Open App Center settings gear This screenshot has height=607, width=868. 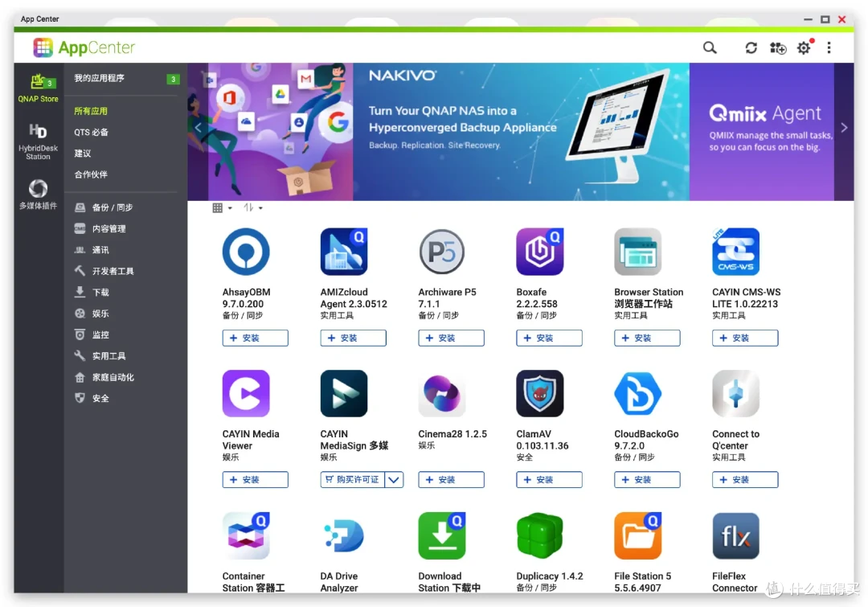pyautogui.click(x=804, y=48)
